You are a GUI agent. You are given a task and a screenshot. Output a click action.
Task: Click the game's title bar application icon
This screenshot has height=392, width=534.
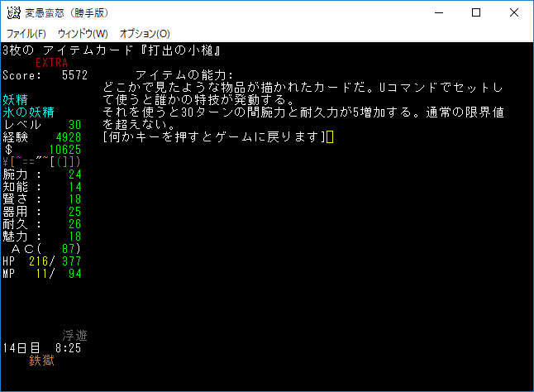coord(14,13)
